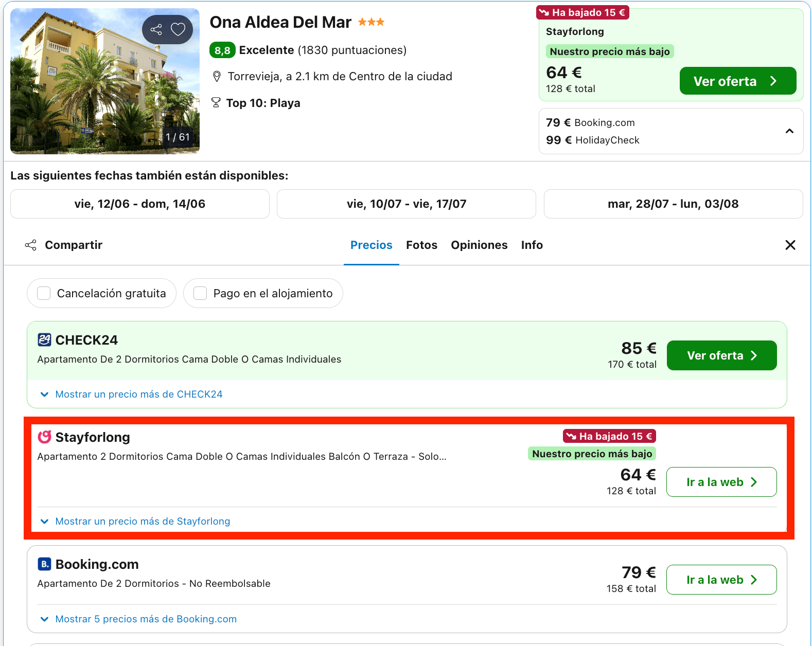Expand Mostrar 5 precios más de Booking.com
812x646 pixels.
(x=138, y=619)
